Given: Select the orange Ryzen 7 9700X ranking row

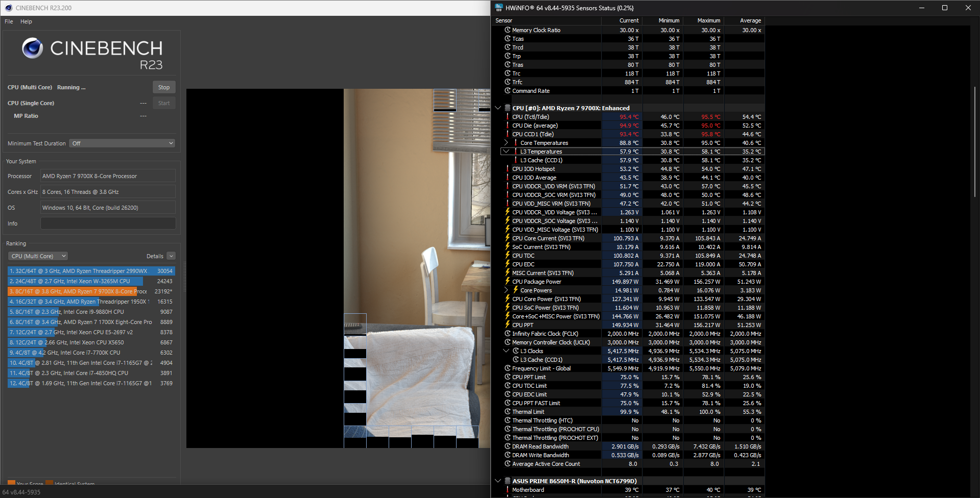Looking at the screenshot, I should (x=91, y=291).
